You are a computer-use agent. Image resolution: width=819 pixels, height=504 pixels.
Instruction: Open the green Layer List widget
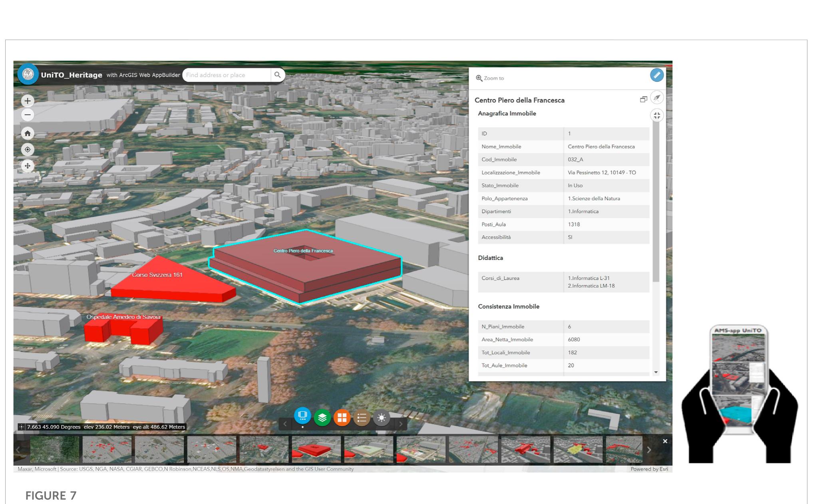(322, 417)
